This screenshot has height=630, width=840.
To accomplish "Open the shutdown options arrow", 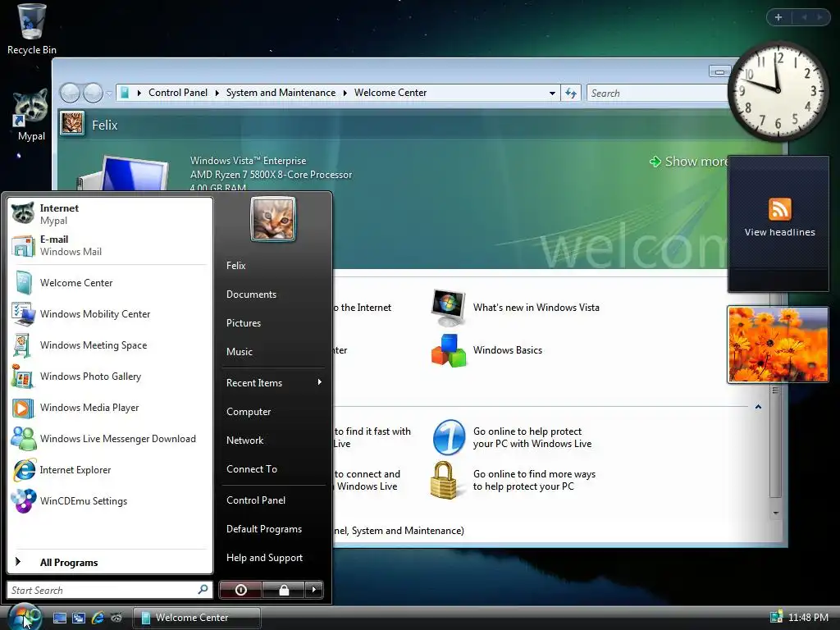I will click(x=314, y=590).
